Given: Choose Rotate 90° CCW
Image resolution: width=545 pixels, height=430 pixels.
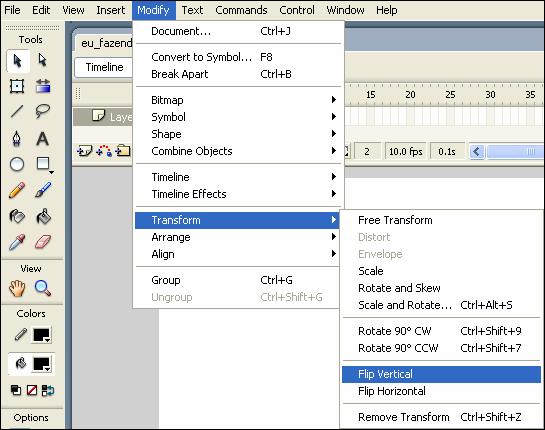Looking at the screenshot, I should click(x=441, y=348).
